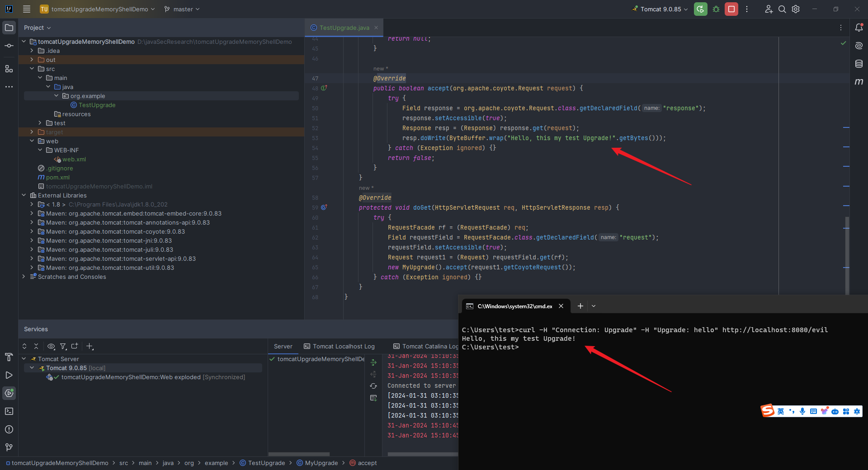This screenshot has width=868, height=470.
Task: Click MyUpgrade in the breadcrumb bar
Action: click(317, 463)
